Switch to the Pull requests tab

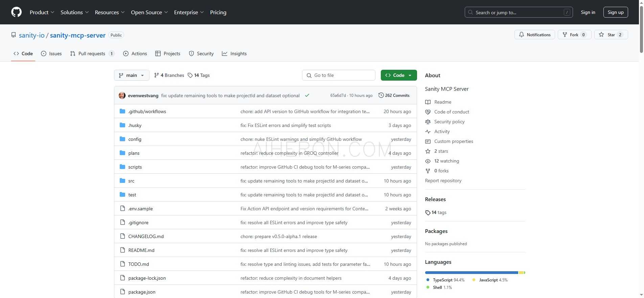tap(92, 54)
